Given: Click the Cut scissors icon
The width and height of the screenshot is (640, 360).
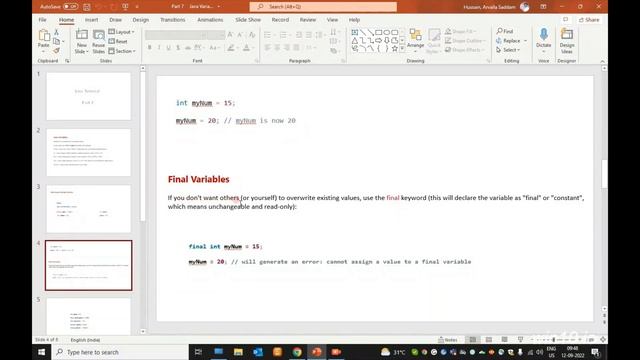Looking at the screenshot, I should (x=57, y=32).
